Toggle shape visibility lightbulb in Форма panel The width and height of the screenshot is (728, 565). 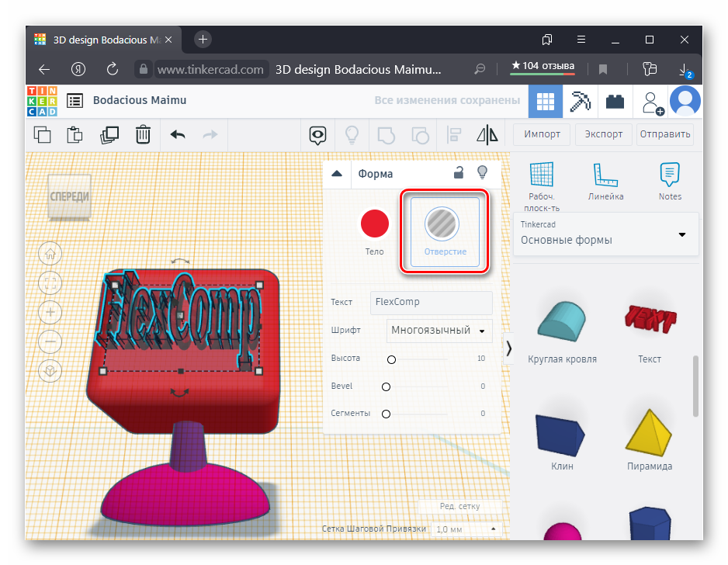(x=482, y=172)
